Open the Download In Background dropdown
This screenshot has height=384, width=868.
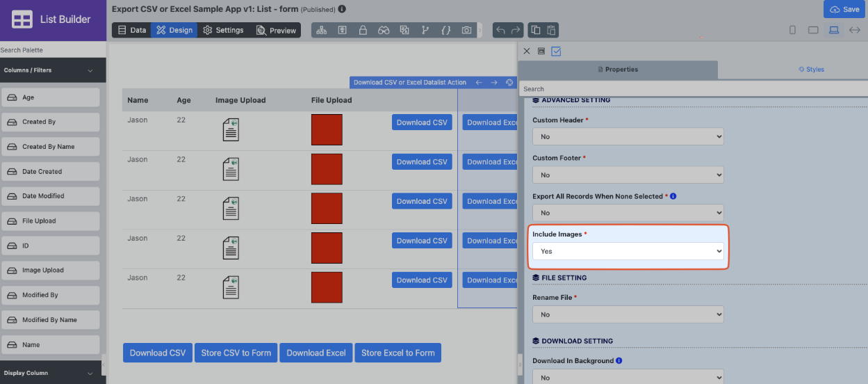[628, 377]
